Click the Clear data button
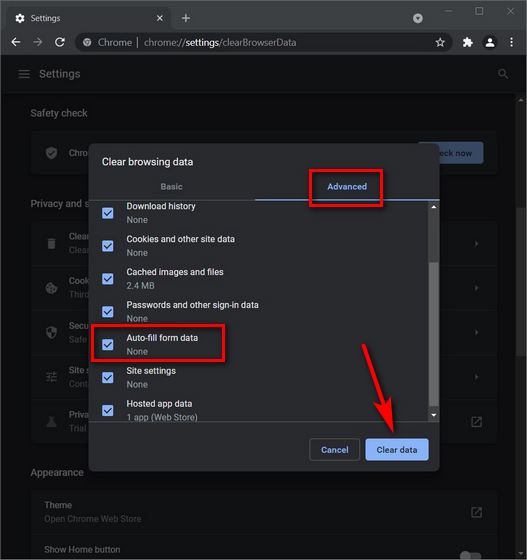527x560 pixels. (x=397, y=450)
